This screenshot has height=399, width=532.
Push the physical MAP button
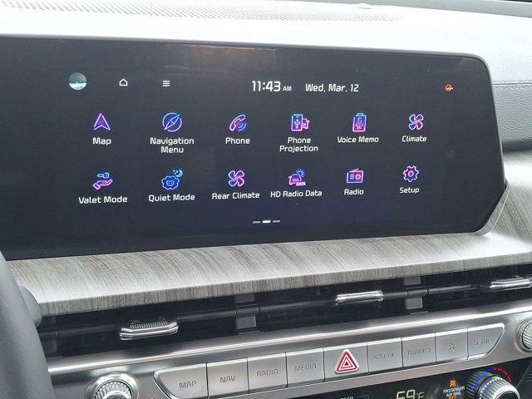point(183,382)
